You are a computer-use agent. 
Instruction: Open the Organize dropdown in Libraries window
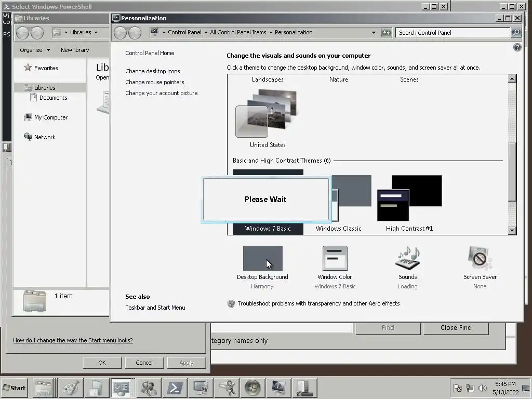35,50
